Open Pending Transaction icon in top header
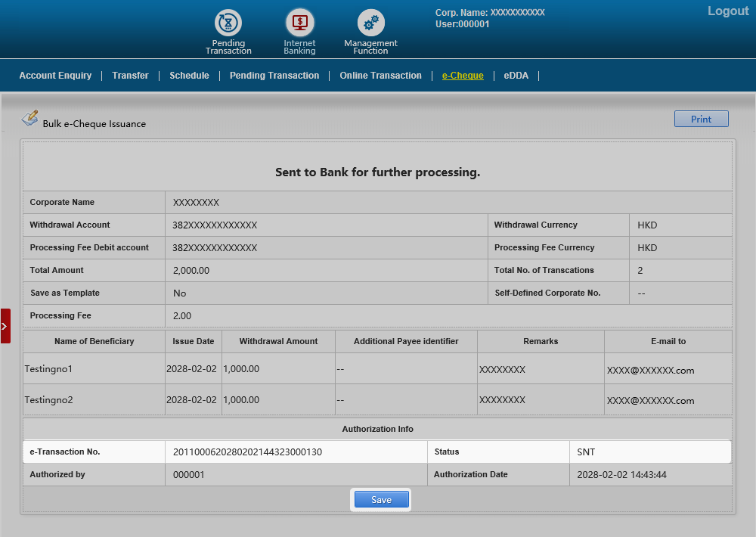Viewport: 756px width, 537px height. point(228,23)
